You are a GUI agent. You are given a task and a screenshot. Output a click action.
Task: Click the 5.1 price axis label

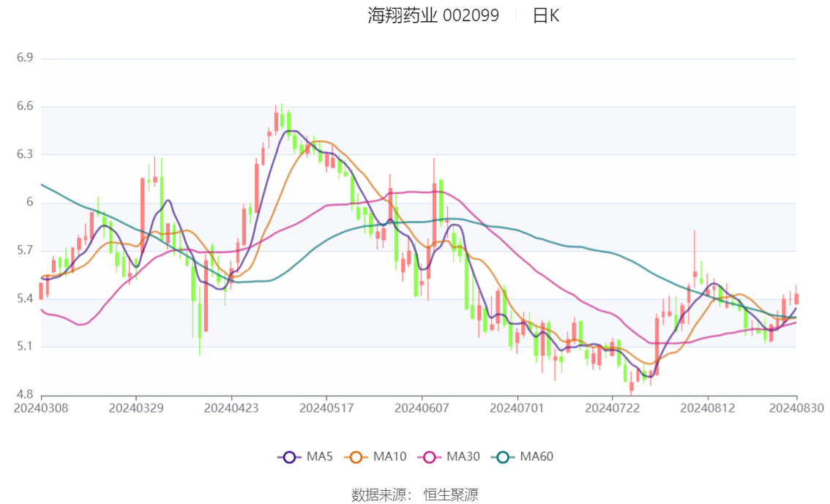click(x=25, y=347)
